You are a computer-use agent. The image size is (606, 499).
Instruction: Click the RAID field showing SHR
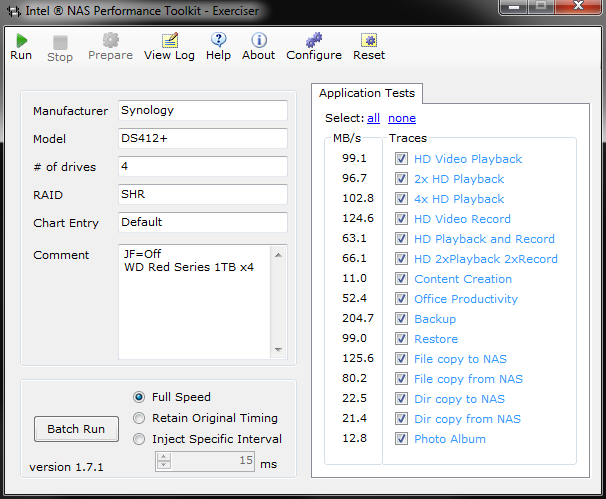(203, 194)
